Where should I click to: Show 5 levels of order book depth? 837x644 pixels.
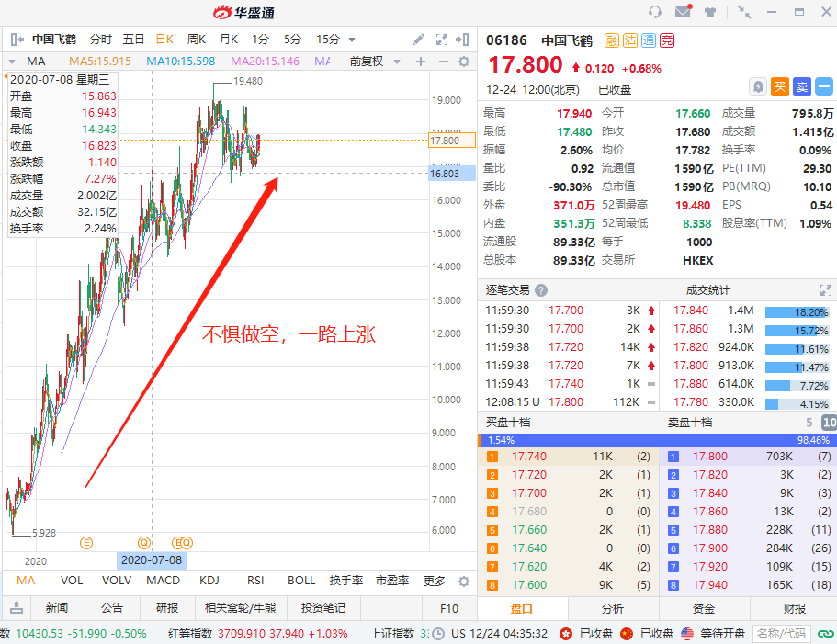[809, 423]
